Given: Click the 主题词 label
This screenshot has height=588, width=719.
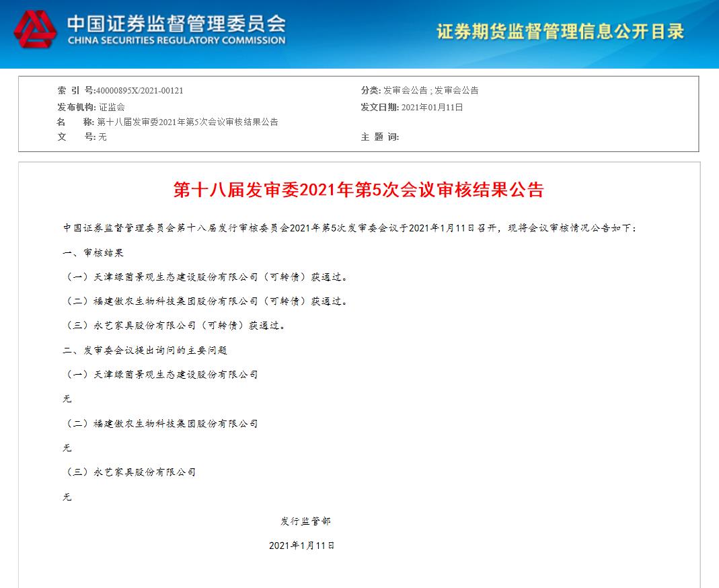Looking at the screenshot, I should (x=379, y=137).
